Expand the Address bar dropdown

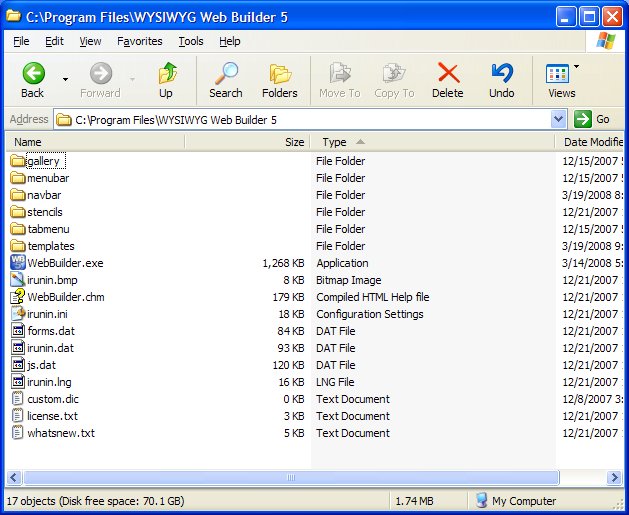coord(558,119)
